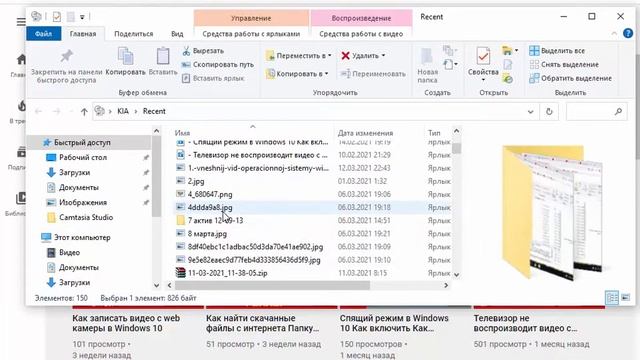This screenshot has height=360, width=640.
Task: Click the Properties checkmark in Quick Access Toolbar
Action: [x=57, y=17]
